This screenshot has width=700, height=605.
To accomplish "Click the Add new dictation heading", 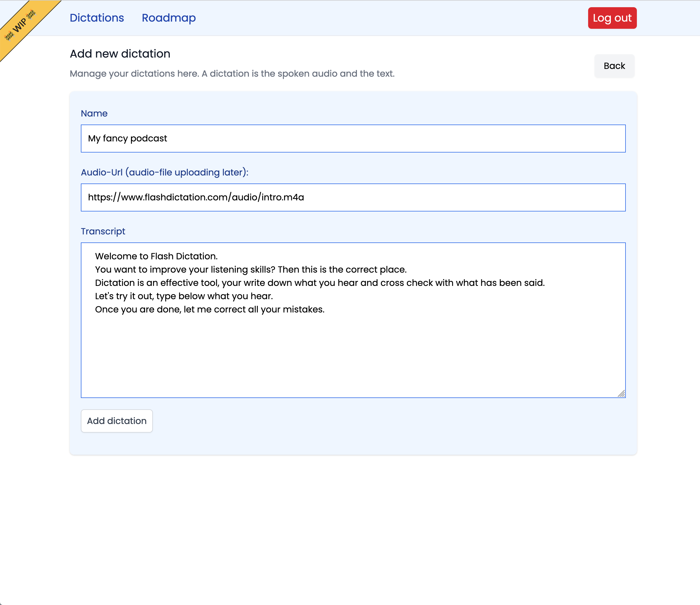I will 120,53.
